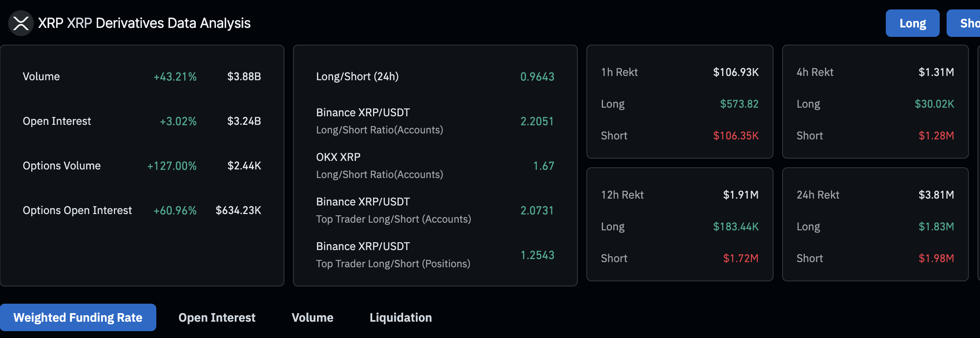Click the Options Open Interest $634.23K value
The width and height of the screenshot is (980, 338).
click(238, 211)
